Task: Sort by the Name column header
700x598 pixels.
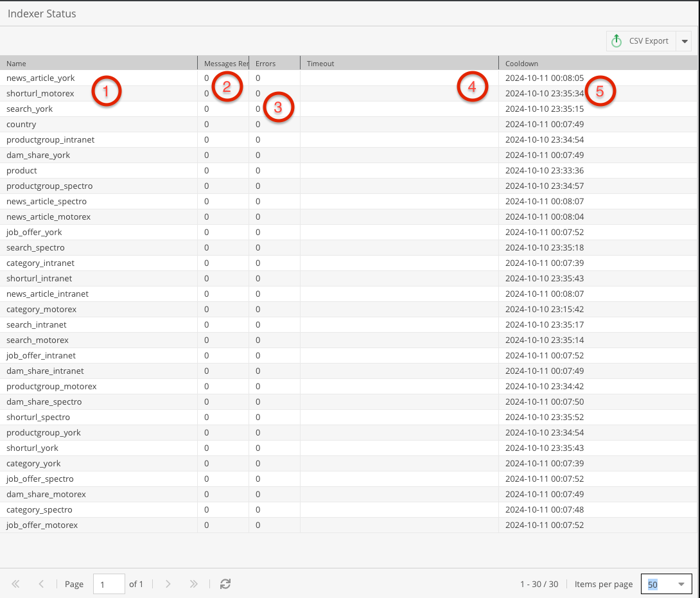Action: pyautogui.click(x=96, y=64)
